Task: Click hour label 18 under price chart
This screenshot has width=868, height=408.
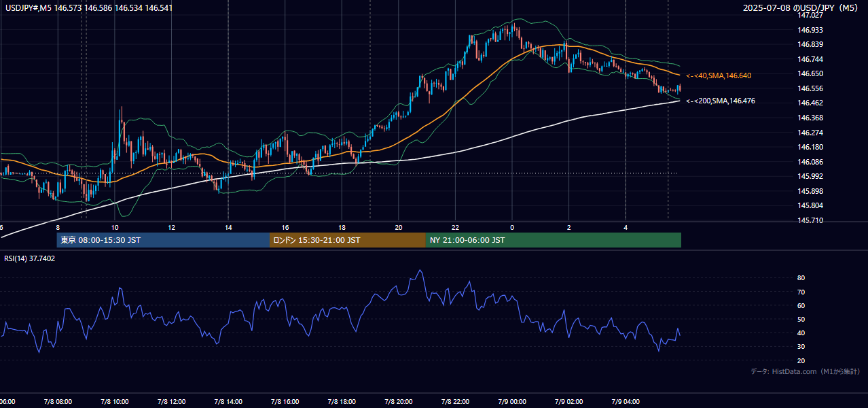Action: (342, 227)
